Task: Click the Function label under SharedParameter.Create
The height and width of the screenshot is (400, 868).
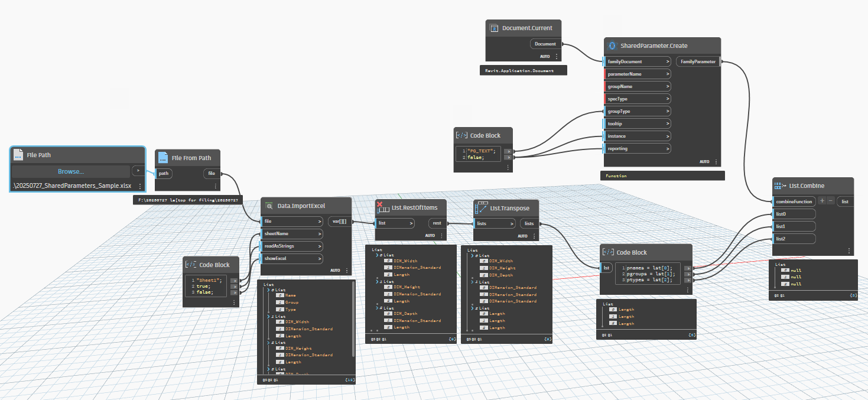Action: 617,175
